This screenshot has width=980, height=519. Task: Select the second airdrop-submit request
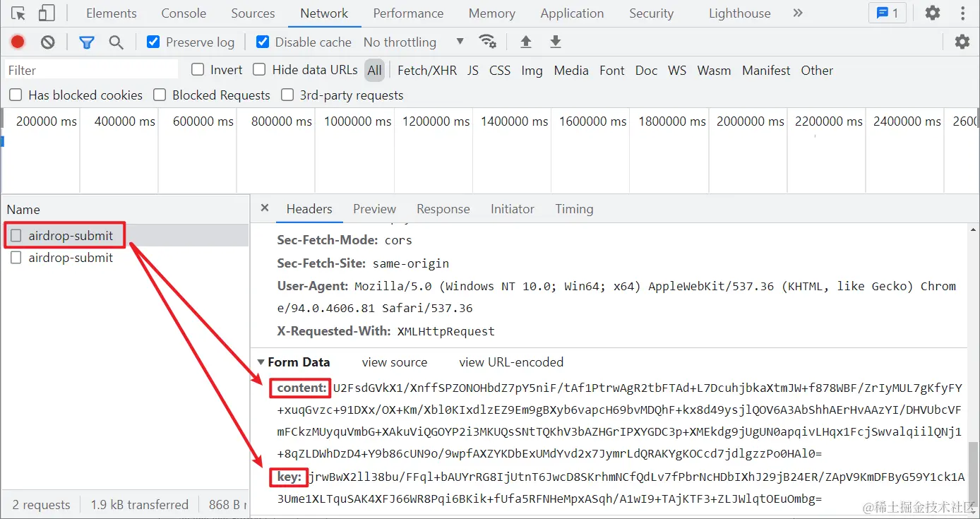[125, 258]
